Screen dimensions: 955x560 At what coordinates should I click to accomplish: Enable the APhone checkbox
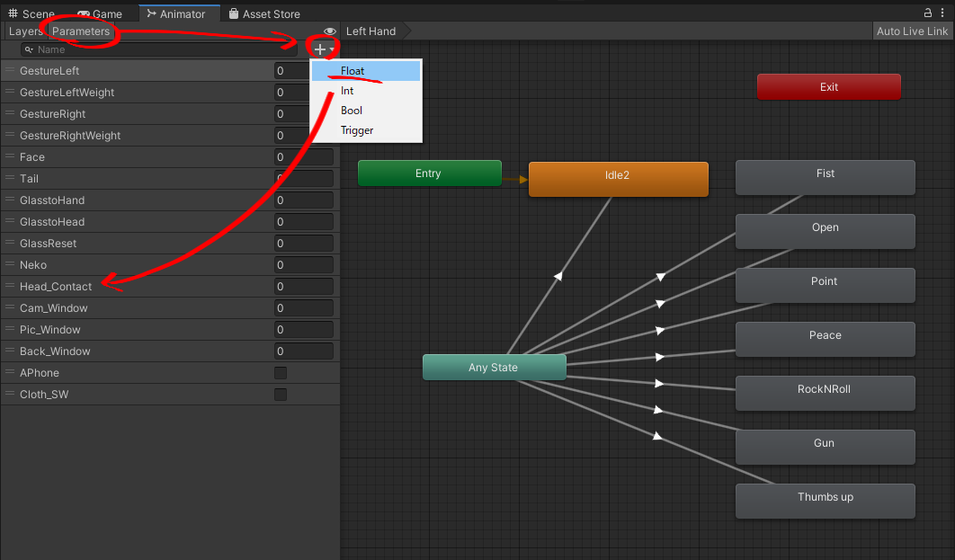tap(281, 373)
